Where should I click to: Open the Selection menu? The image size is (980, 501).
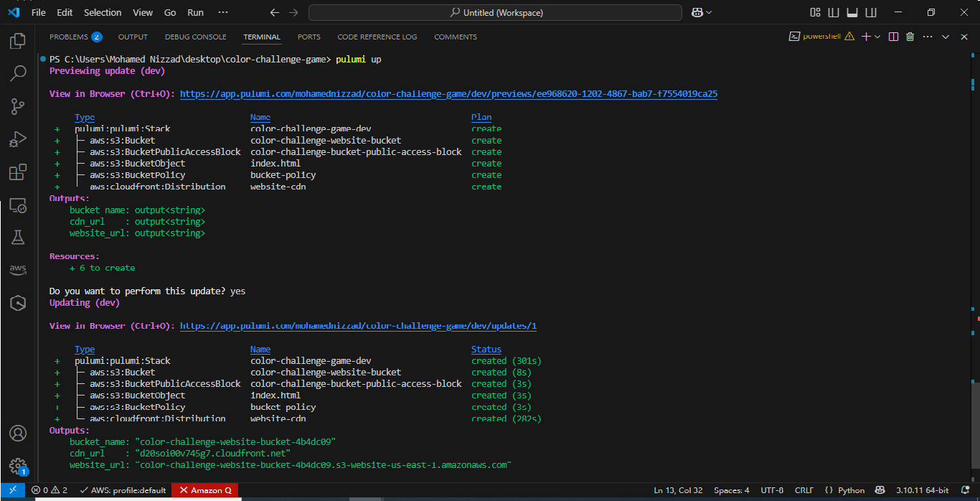point(103,12)
